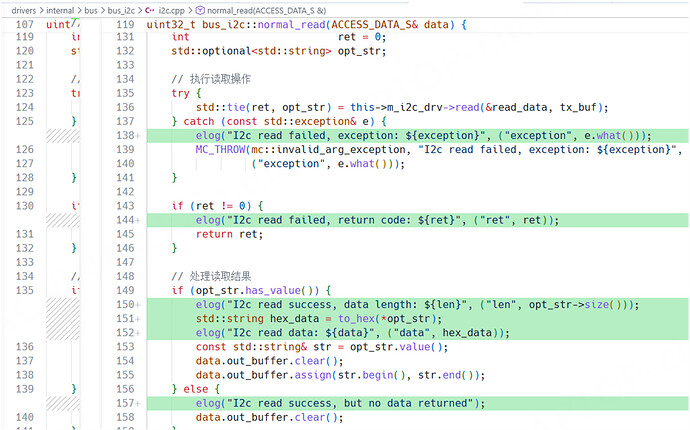This screenshot has width=690, height=430.
Task: Click the plus marker on line 150
Action: pos(137,305)
